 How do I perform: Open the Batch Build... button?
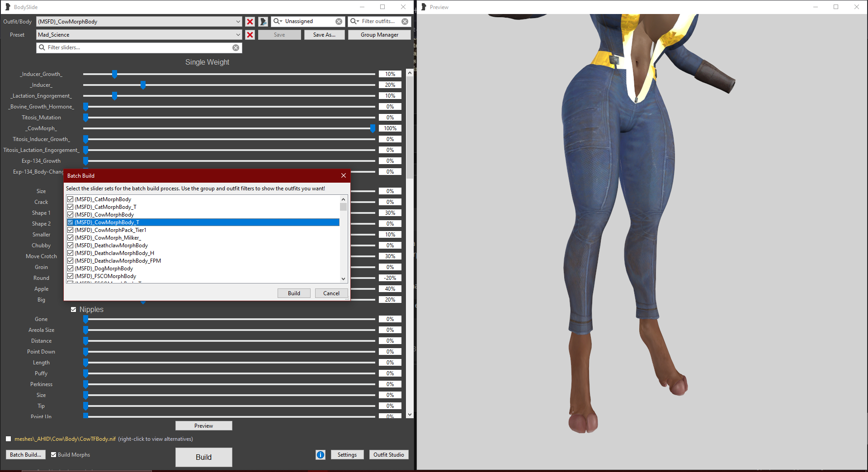(25, 455)
